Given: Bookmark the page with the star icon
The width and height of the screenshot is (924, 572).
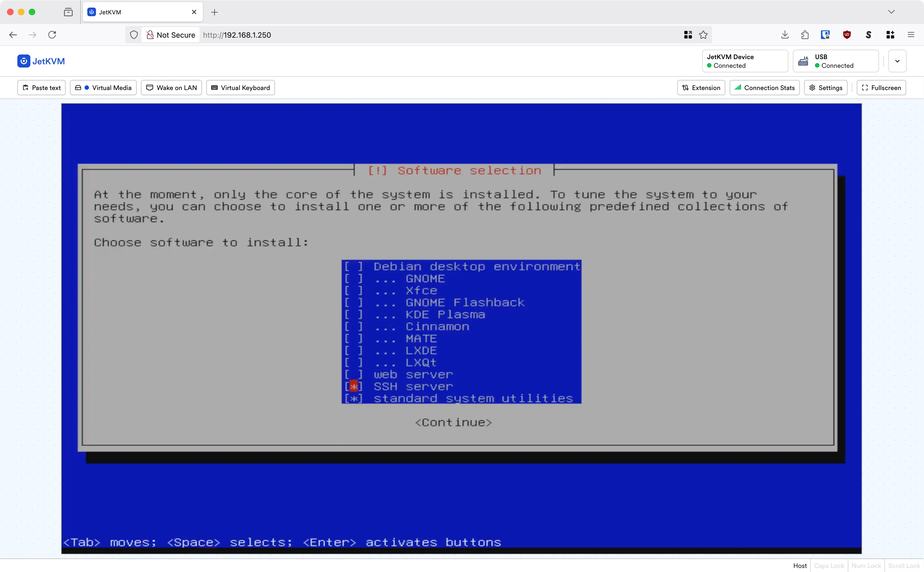Looking at the screenshot, I should pos(704,34).
